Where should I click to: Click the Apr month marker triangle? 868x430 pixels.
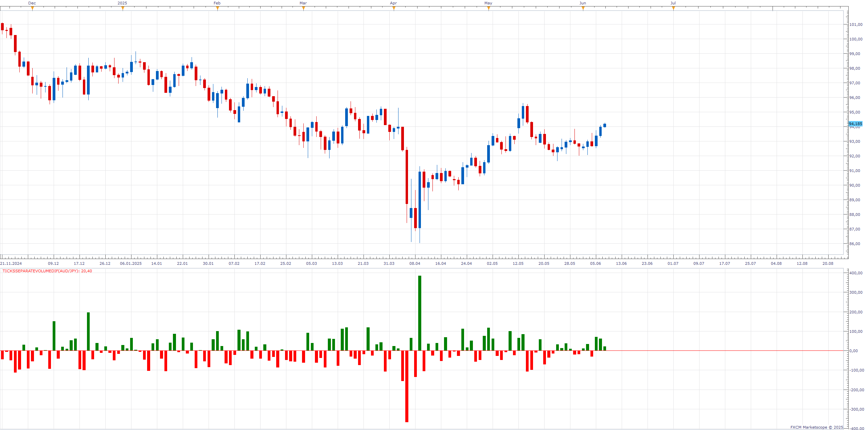(x=394, y=8)
